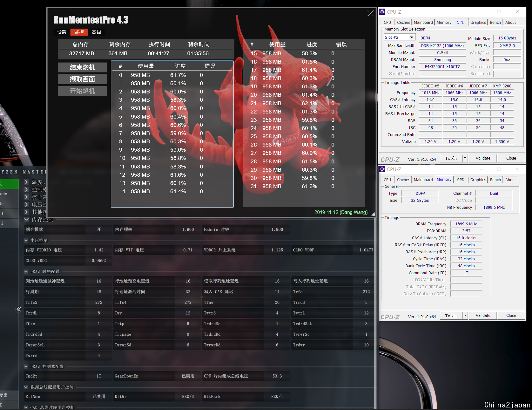Click the 内存 VDDIO 电压 1.42 value
The width and height of the screenshot is (532, 410).
[x=99, y=250]
